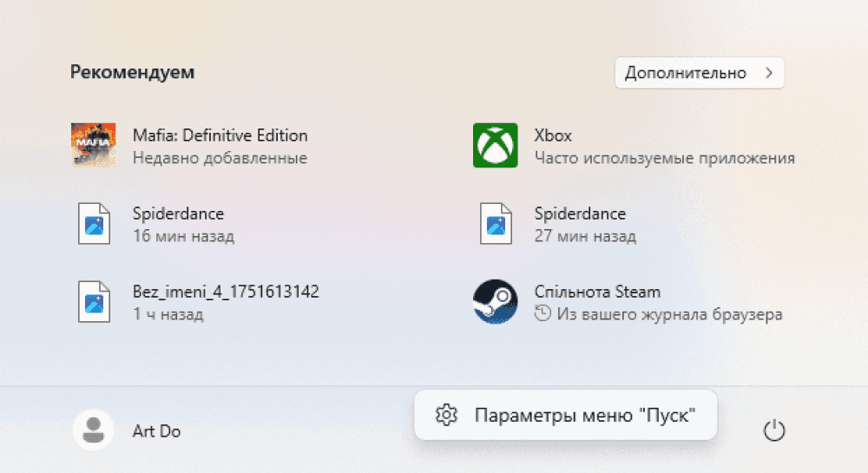Click the Mafia: Definitive Edition title text
The image size is (868, 473).
tap(220, 135)
